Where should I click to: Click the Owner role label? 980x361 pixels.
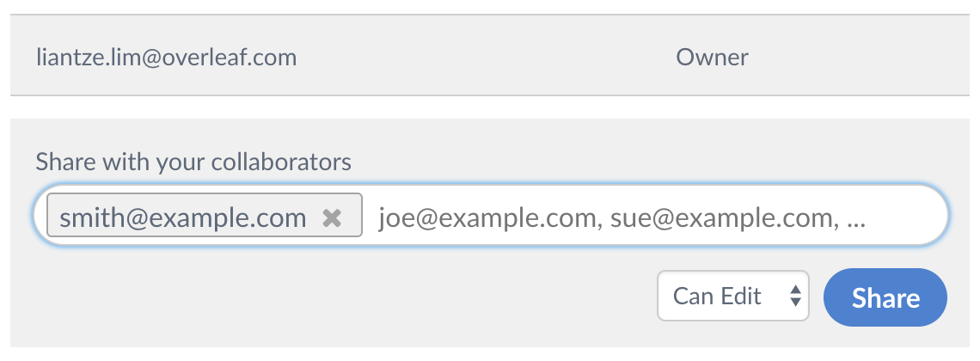coord(712,58)
